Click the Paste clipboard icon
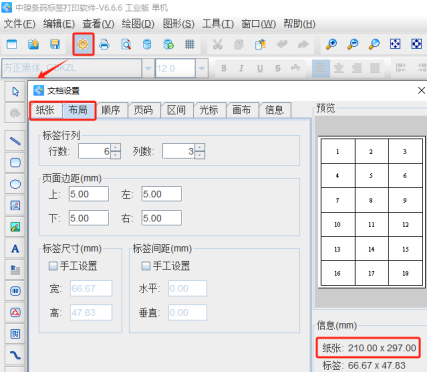 click(x=260, y=44)
